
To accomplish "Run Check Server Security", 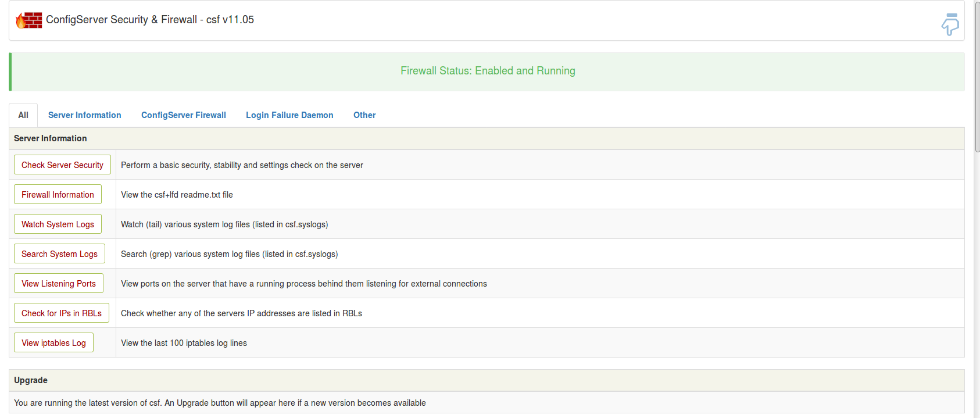I will click(62, 165).
